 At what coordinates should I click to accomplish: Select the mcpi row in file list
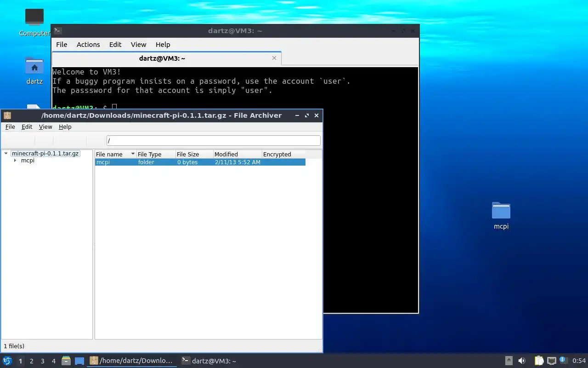click(200, 162)
